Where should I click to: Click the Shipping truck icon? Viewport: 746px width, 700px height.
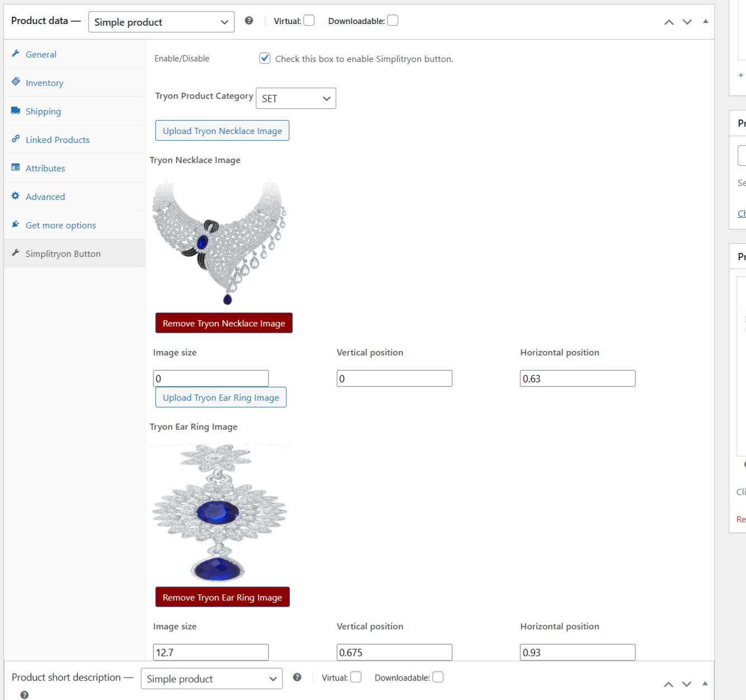16,111
